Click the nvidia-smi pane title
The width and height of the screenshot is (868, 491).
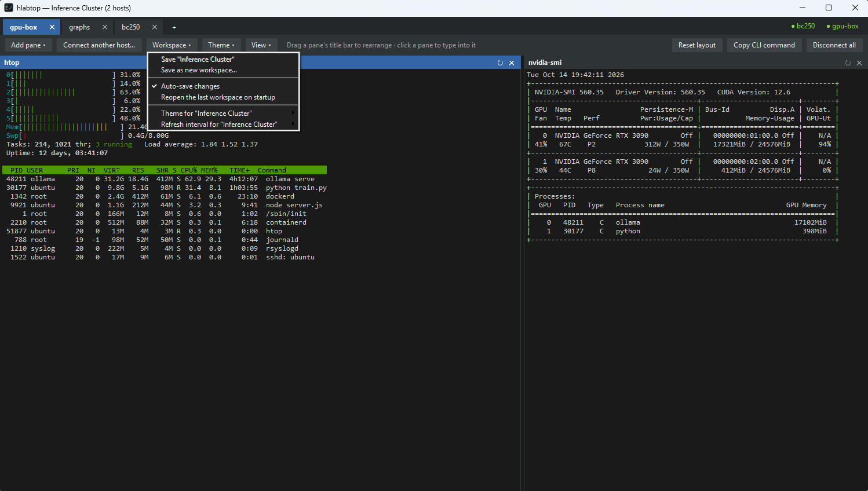click(545, 63)
